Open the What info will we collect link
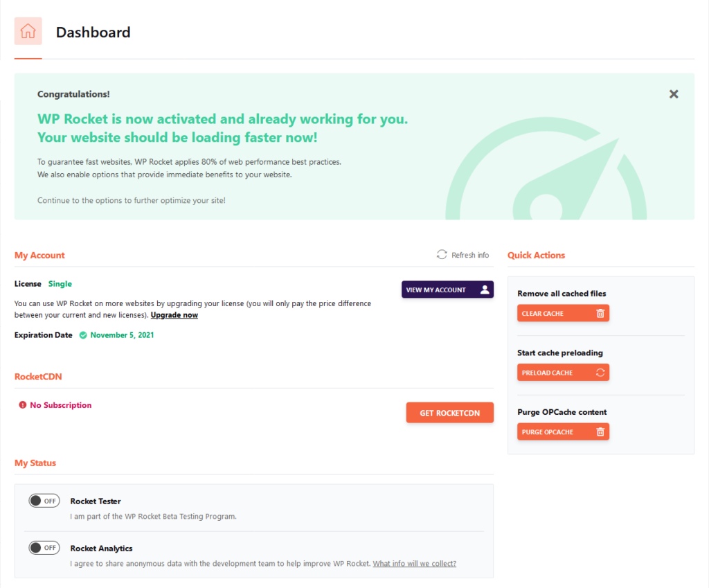Screen dimensions: 709x588 pos(414,563)
